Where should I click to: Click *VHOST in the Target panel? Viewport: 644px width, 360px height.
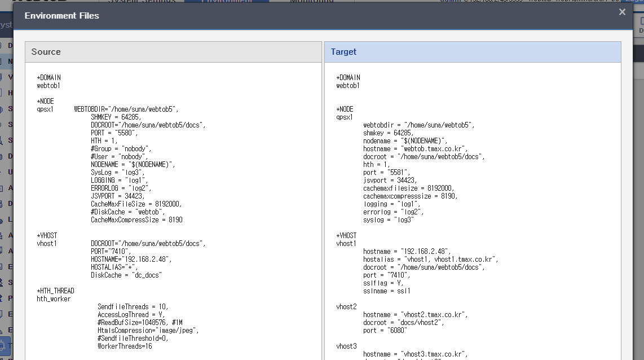point(347,235)
